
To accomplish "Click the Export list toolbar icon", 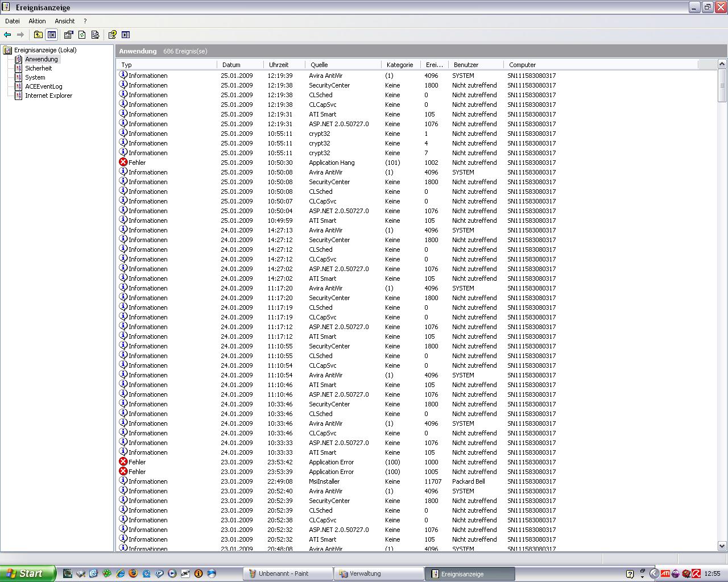I will [x=95, y=35].
